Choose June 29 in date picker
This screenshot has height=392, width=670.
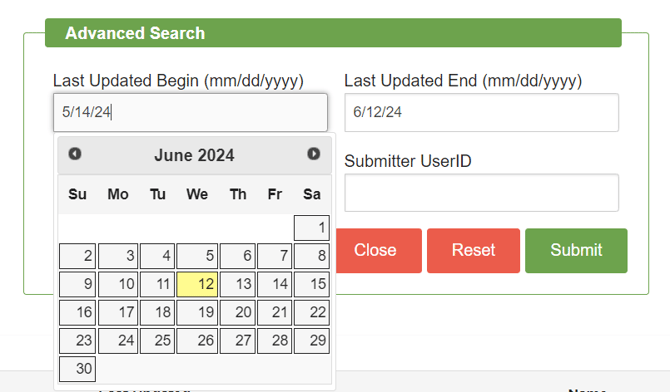point(311,340)
